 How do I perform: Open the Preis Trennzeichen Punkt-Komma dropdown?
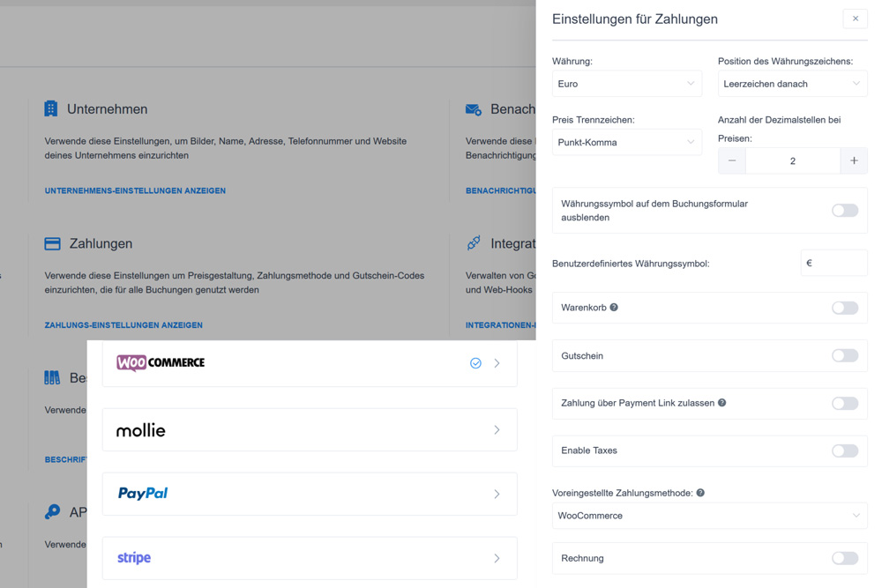tap(626, 142)
